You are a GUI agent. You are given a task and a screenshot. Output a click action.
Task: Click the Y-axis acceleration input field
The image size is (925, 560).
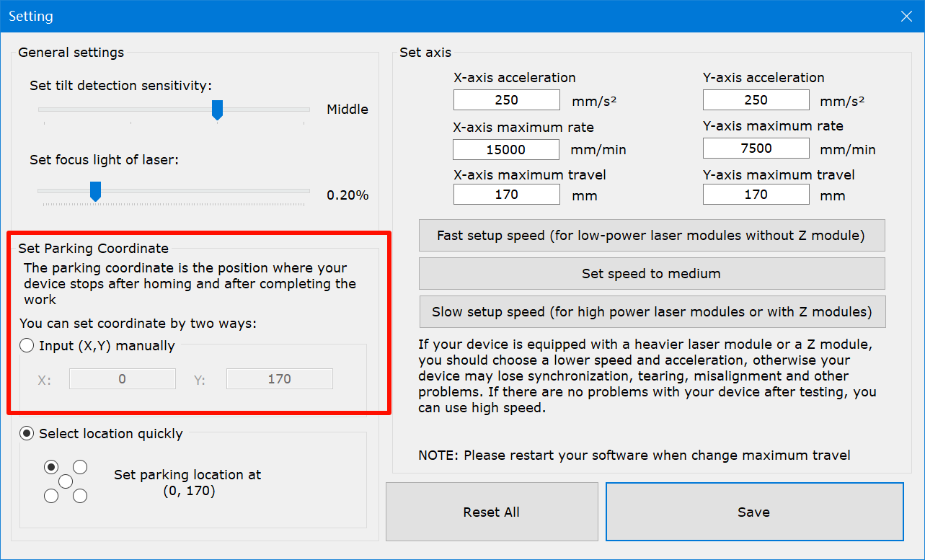(x=756, y=100)
